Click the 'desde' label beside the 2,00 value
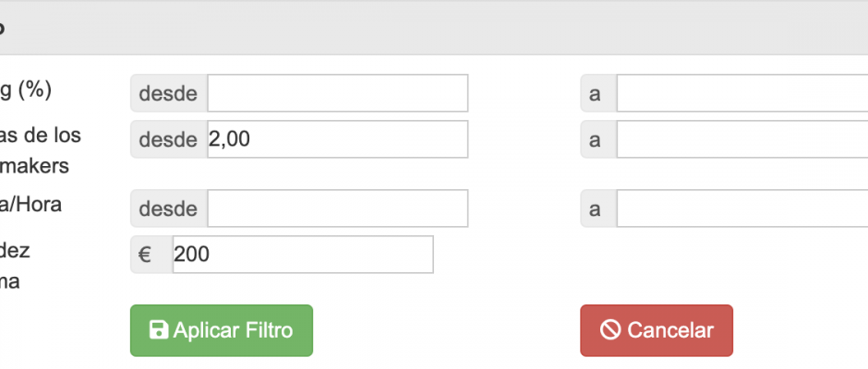This screenshot has width=868, height=369. 169,139
